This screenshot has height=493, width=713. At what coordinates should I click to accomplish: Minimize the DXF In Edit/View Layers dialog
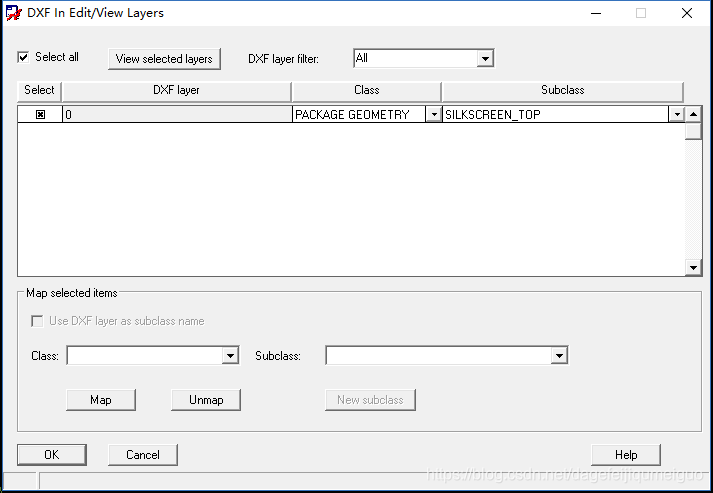pyautogui.click(x=596, y=13)
